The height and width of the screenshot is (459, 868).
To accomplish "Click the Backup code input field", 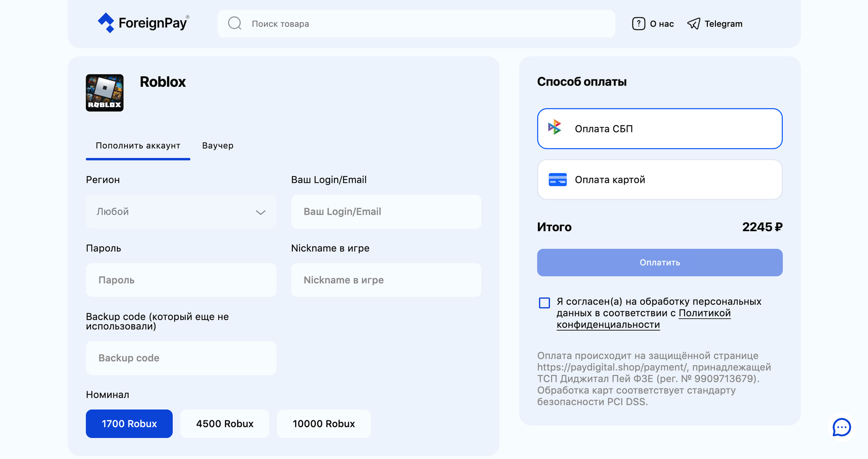I will 181,358.
